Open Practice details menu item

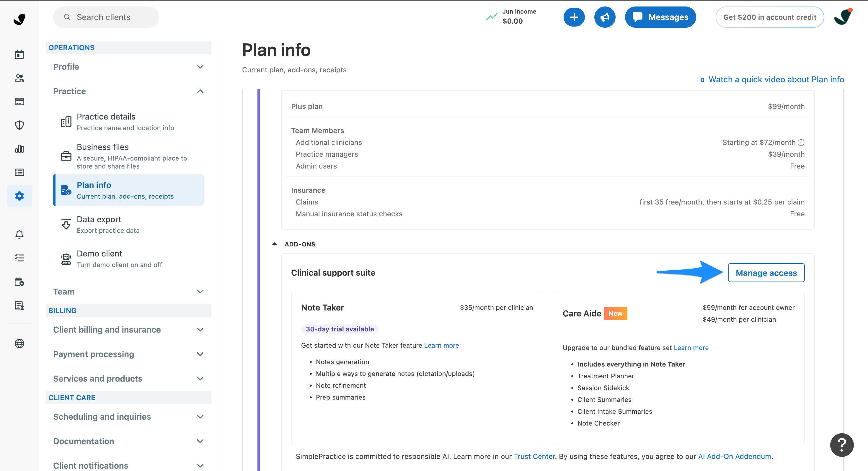click(128, 122)
